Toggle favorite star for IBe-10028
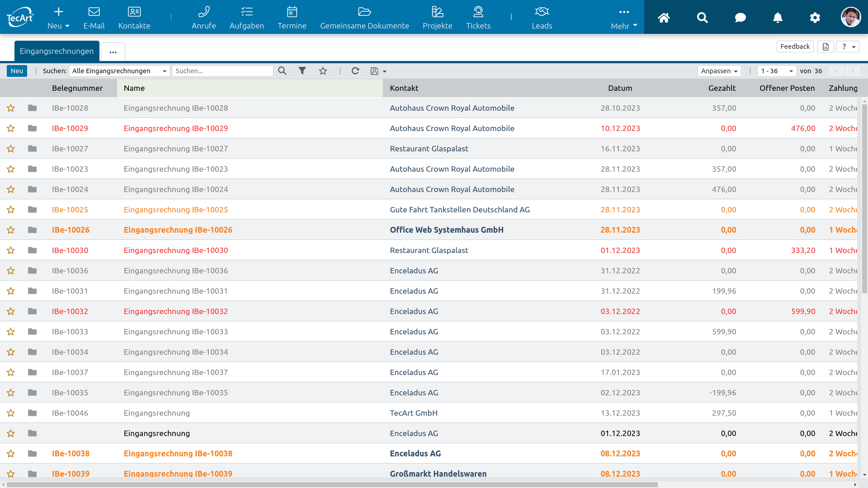Viewport: 868px width, 488px height. (11, 108)
